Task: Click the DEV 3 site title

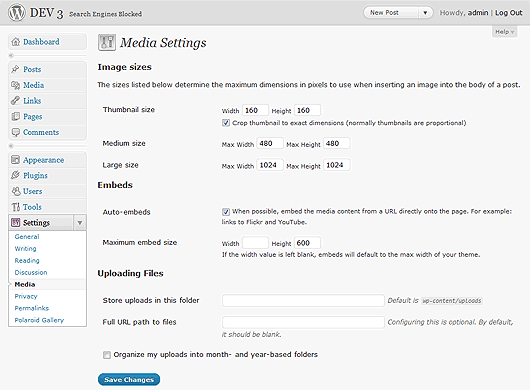Action: point(46,13)
